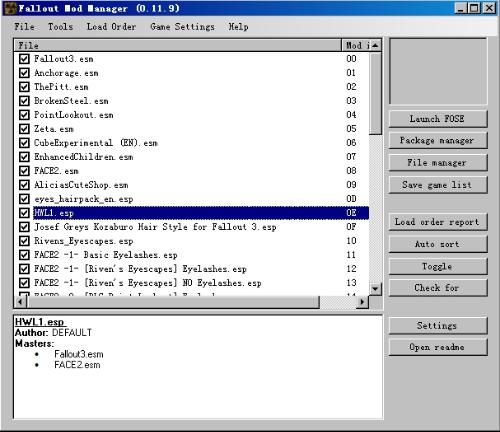
Task: Minimize the Fallout Mod Manager window
Action: tap(460, 8)
